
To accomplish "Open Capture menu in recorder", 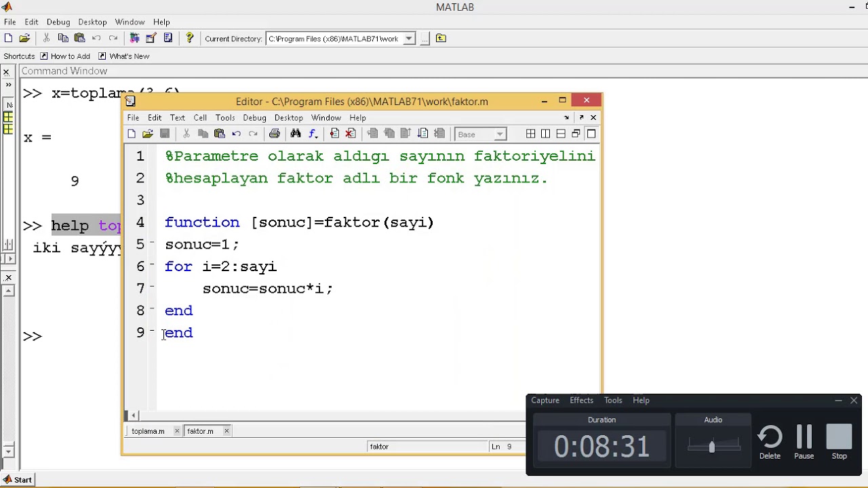I will point(545,401).
